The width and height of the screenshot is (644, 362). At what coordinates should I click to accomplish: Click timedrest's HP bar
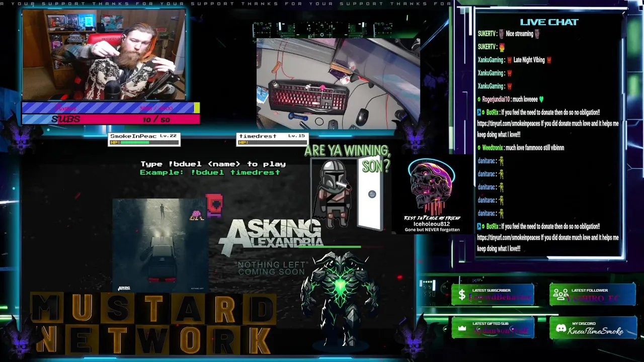[272, 142]
